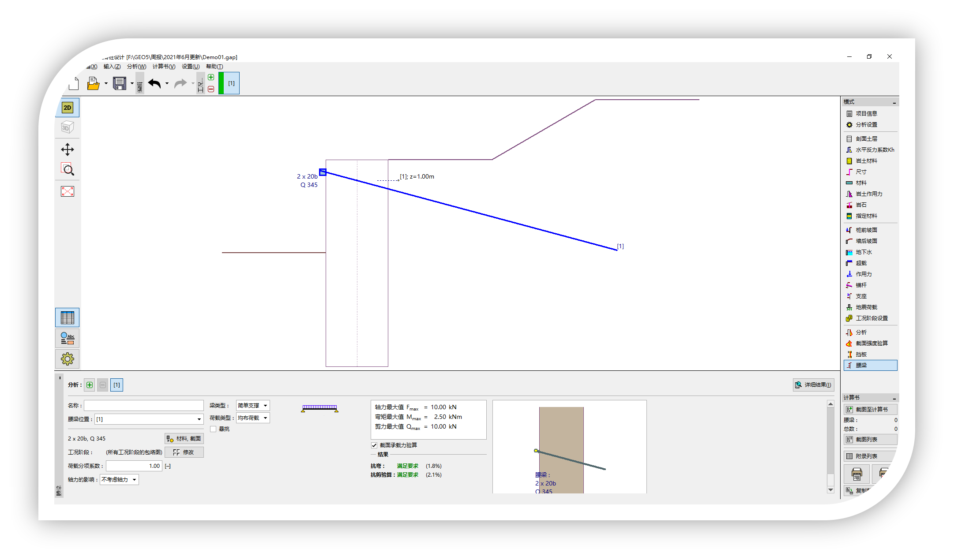Add new construction stage with green plus
The width and height of the screenshot is (954, 560).
pyautogui.click(x=211, y=77)
